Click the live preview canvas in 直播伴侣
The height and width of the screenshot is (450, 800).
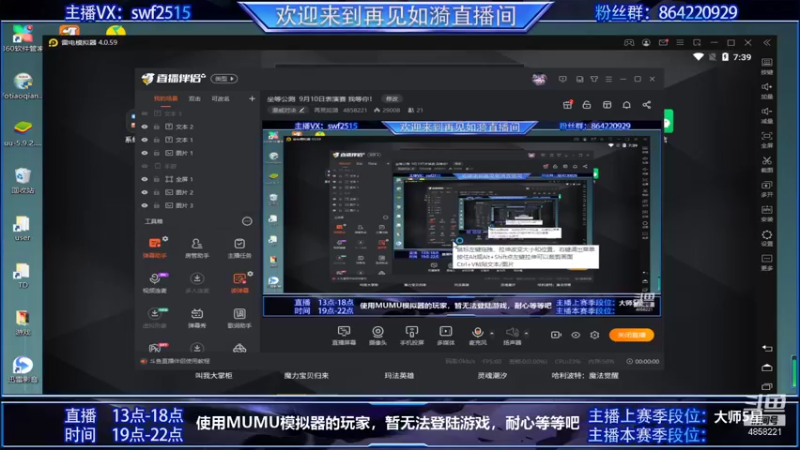coord(462,218)
